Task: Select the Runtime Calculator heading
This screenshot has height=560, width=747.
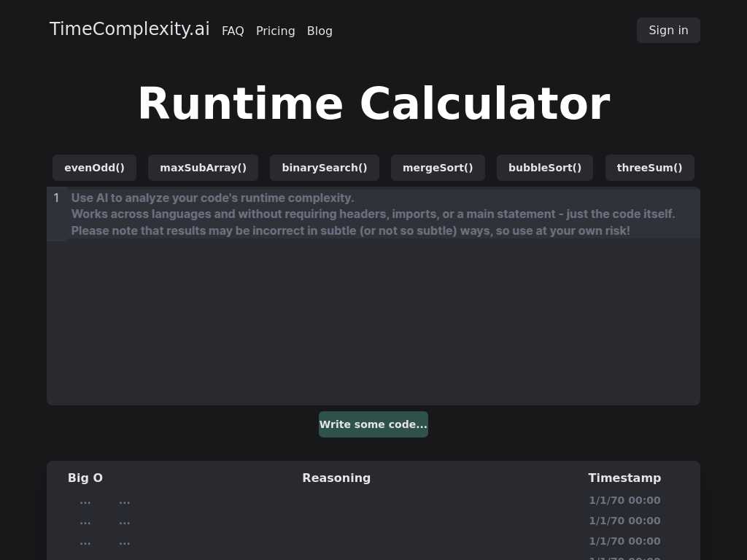Action: pos(374,104)
